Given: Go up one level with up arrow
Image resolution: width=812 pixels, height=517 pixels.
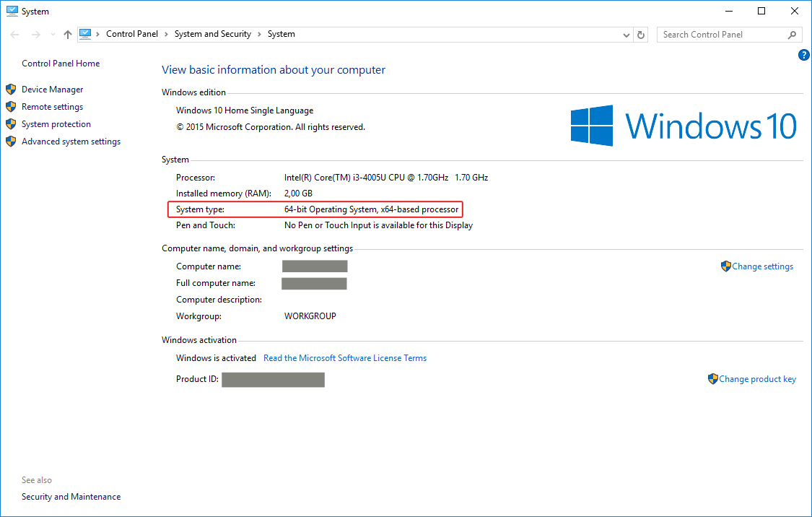Looking at the screenshot, I should [67, 35].
